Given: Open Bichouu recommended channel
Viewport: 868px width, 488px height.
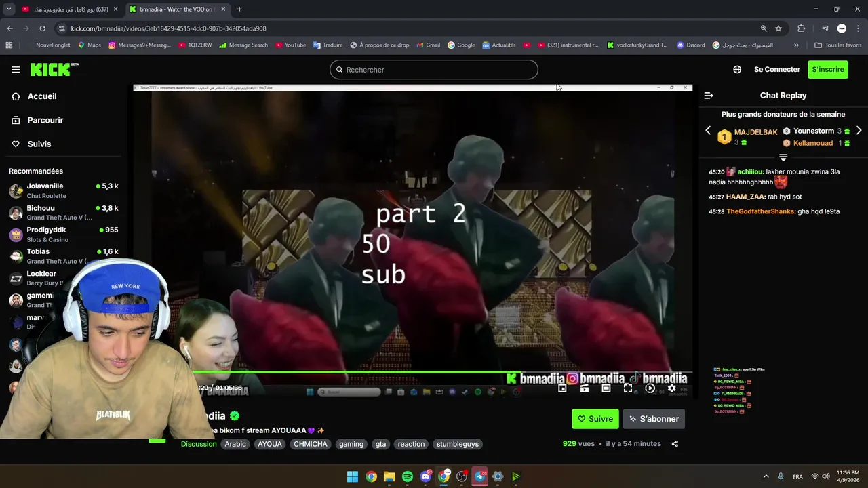Looking at the screenshot, I should pyautogui.click(x=64, y=212).
